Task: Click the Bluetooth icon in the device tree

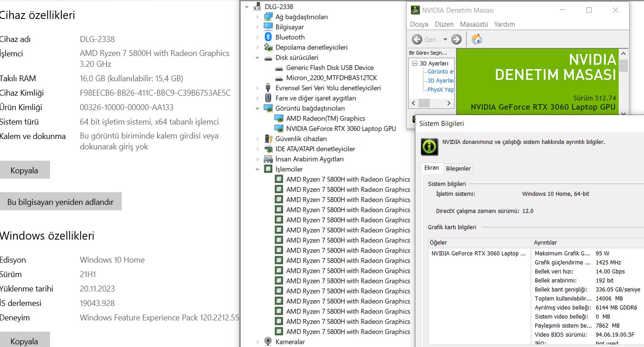Action: (x=268, y=37)
